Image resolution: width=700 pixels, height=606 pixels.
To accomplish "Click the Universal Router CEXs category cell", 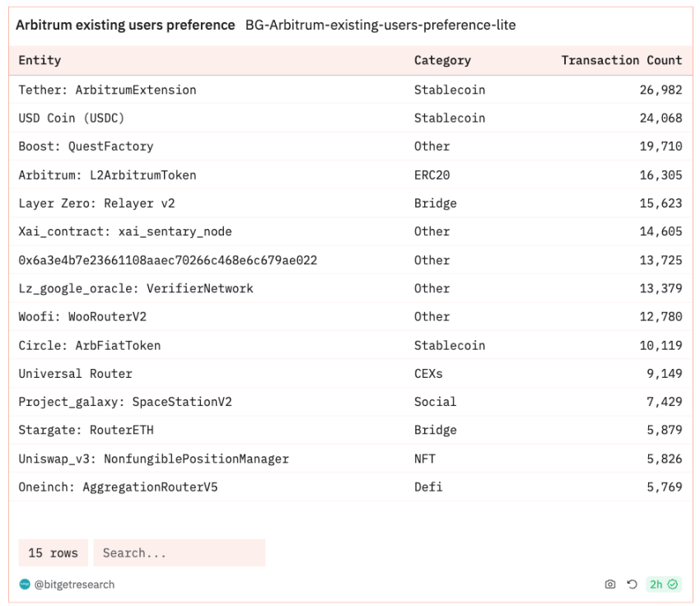I will pyautogui.click(x=428, y=374).
